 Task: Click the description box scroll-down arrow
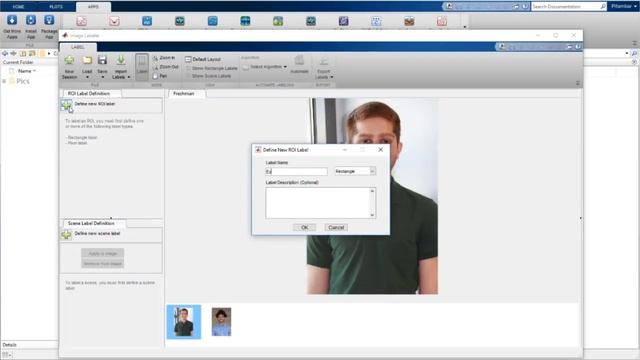click(372, 215)
